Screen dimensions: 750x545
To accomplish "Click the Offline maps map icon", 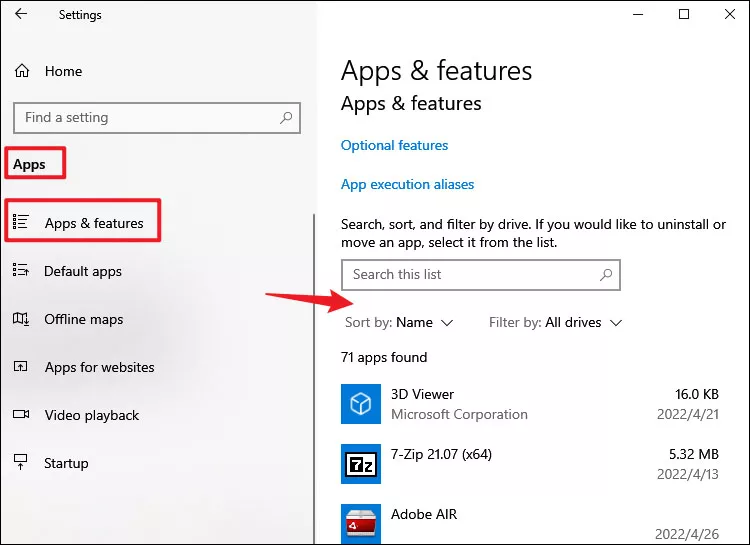I will pyautogui.click(x=21, y=319).
